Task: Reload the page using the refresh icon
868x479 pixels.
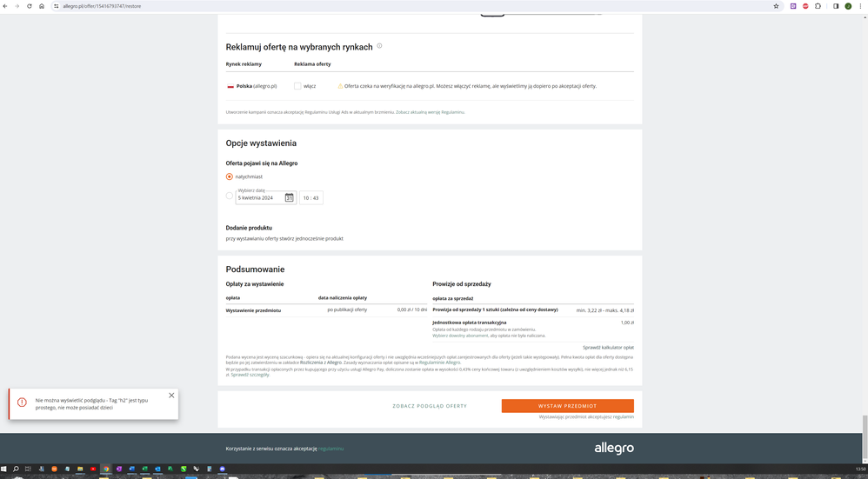Action: tap(29, 6)
